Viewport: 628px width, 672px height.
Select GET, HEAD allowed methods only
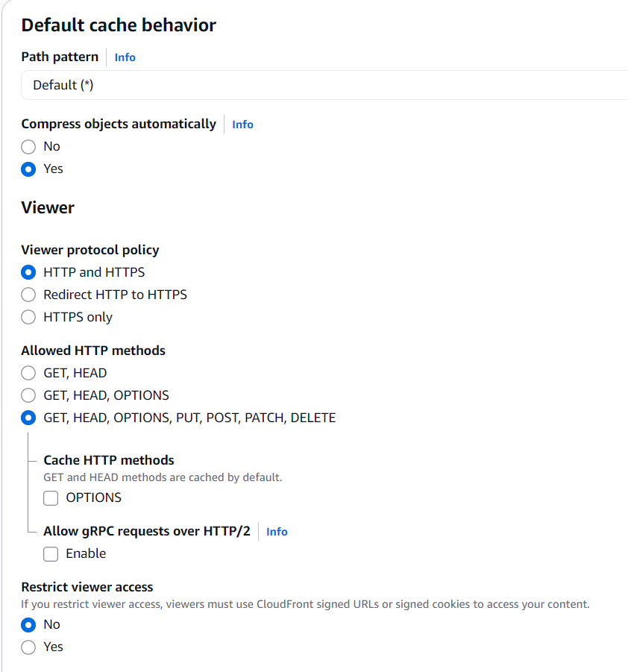click(28, 373)
